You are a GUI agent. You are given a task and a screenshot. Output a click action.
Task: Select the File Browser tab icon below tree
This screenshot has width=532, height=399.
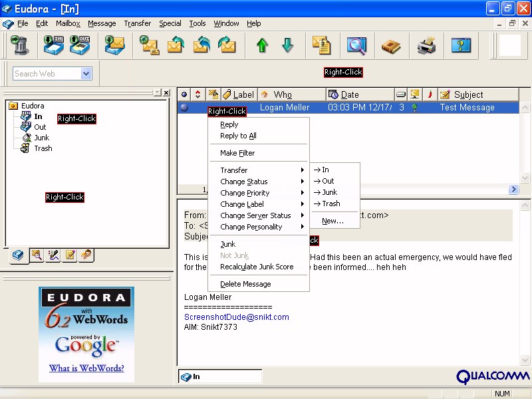click(x=37, y=255)
